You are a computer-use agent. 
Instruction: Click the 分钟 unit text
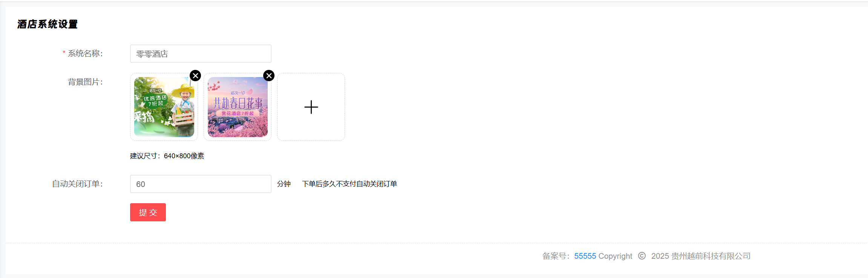click(x=284, y=184)
